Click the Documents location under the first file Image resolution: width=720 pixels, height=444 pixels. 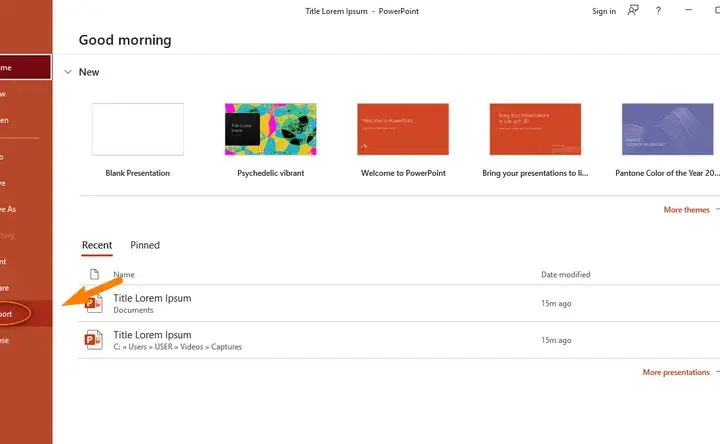pyautogui.click(x=134, y=310)
